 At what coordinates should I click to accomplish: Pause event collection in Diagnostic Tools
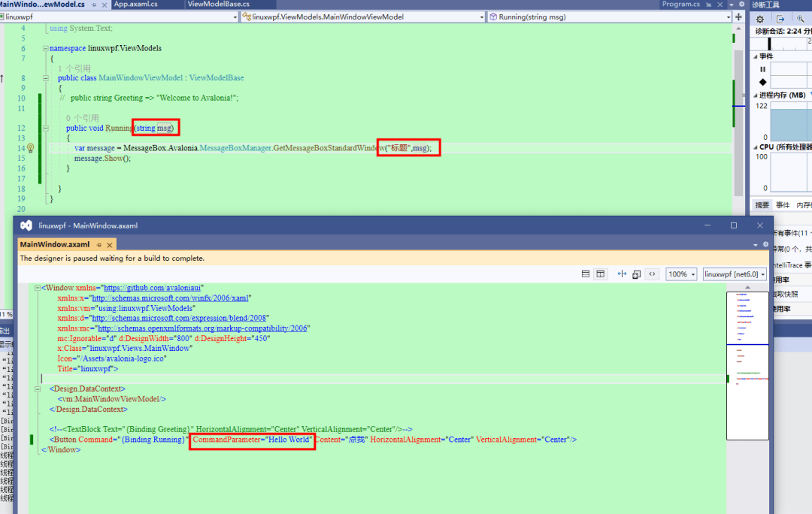[763, 68]
